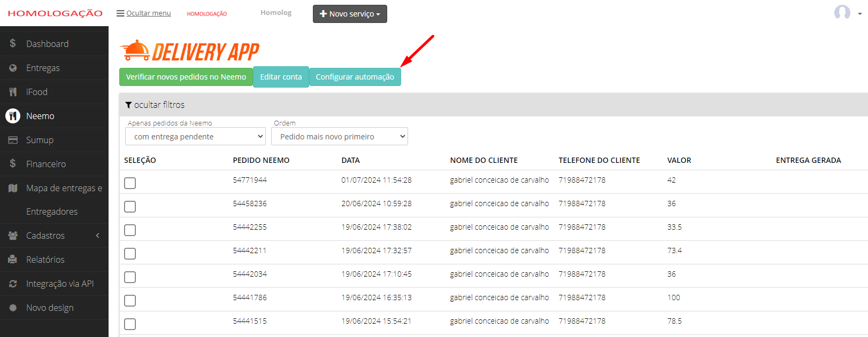Click the Financeiro dollar icon
868x337 pixels.
[13, 163]
